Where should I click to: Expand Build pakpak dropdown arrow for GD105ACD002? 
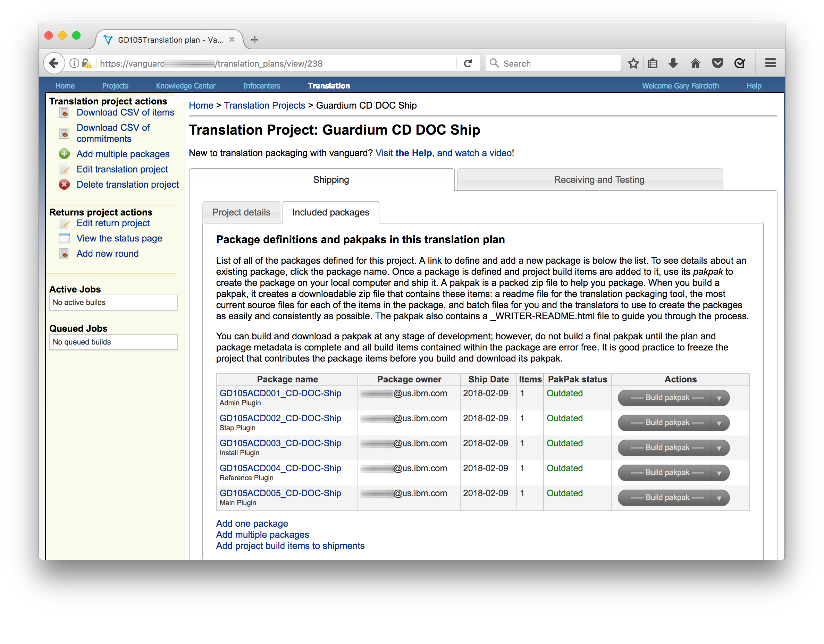pos(719,423)
